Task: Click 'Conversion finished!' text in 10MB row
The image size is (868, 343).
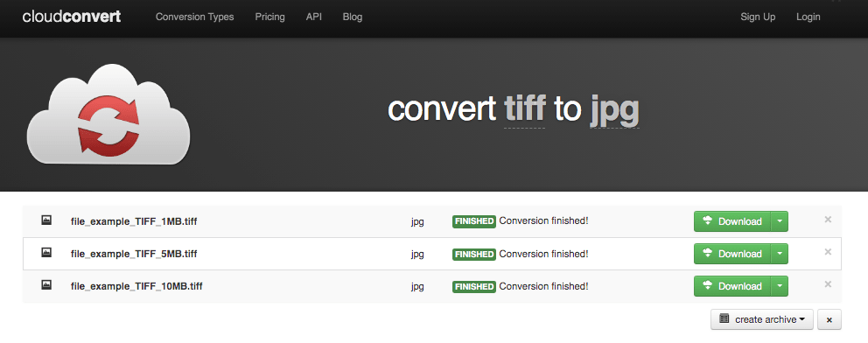Action: (x=543, y=286)
